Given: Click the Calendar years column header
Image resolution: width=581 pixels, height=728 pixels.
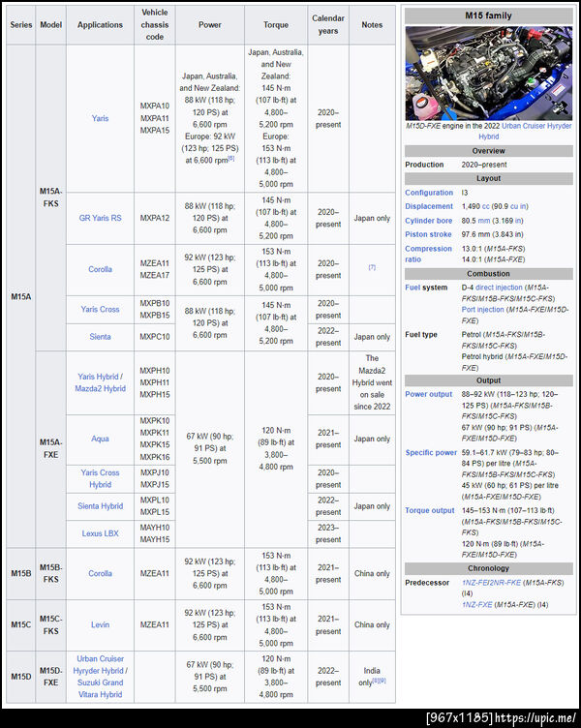Looking at the screenshot, I should click(x=328, y=25).
